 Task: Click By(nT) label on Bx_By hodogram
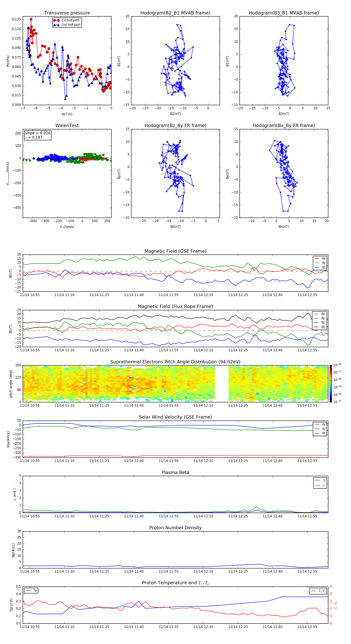(x=227, y=173)
